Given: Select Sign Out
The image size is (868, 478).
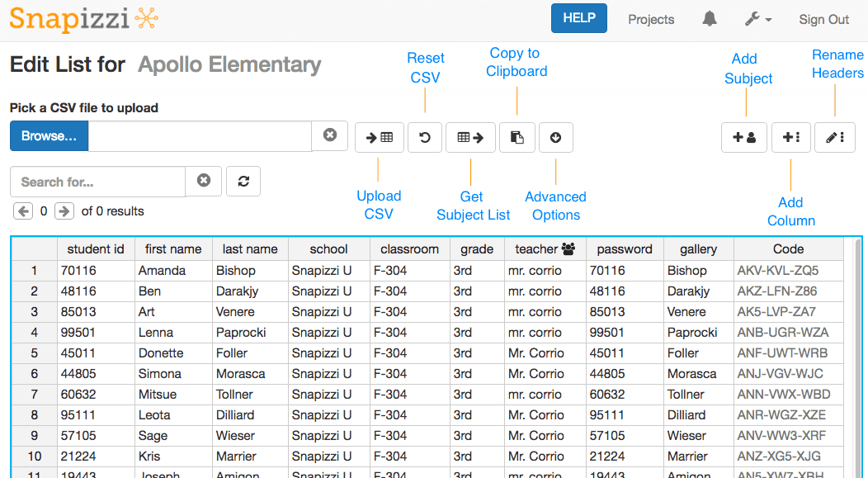Looking at the screenshot, I should click(823, 19).
